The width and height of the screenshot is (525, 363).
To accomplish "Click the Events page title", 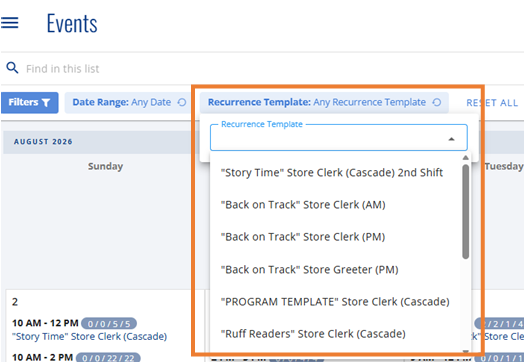I will pos(72,23).
